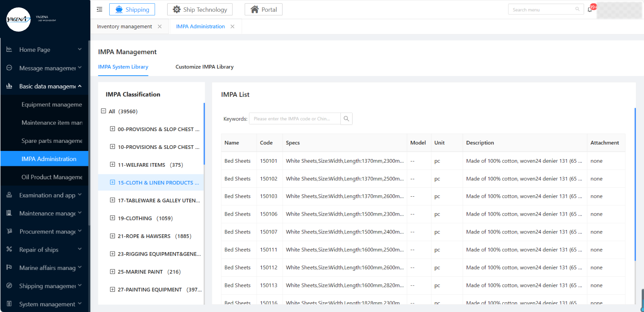
Task: Expand 15-CLOTH & LINEN PRODUCTS node
Action: click(113, 183)
